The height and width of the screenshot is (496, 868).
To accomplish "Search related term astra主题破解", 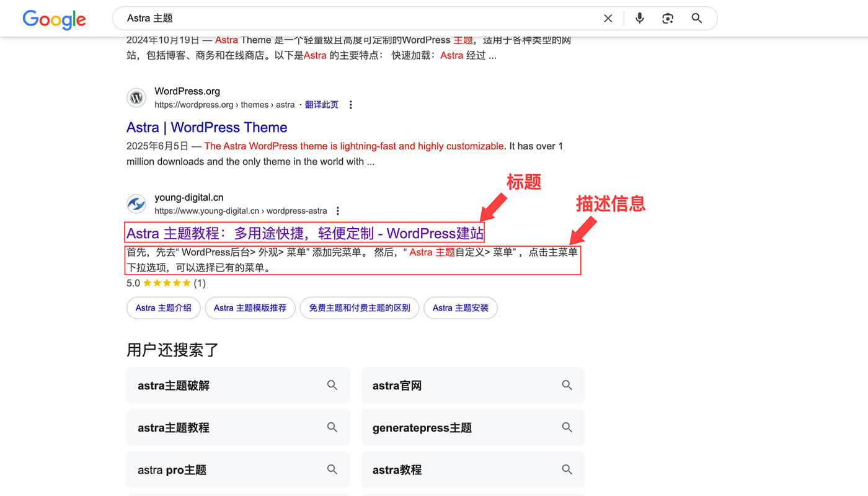I will 238,385.
